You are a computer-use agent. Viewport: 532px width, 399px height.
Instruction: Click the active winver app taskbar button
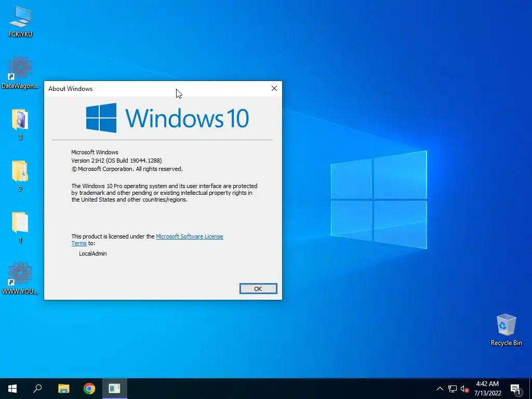coord(115,389)
